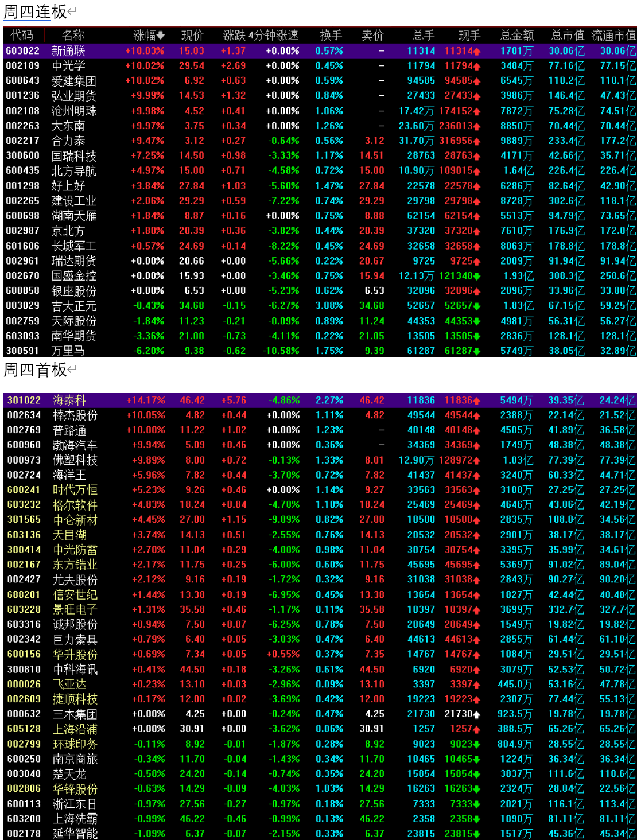Click the 换手 column header
The height and width of the screenshot is (840, 637).
click(331, 36)
